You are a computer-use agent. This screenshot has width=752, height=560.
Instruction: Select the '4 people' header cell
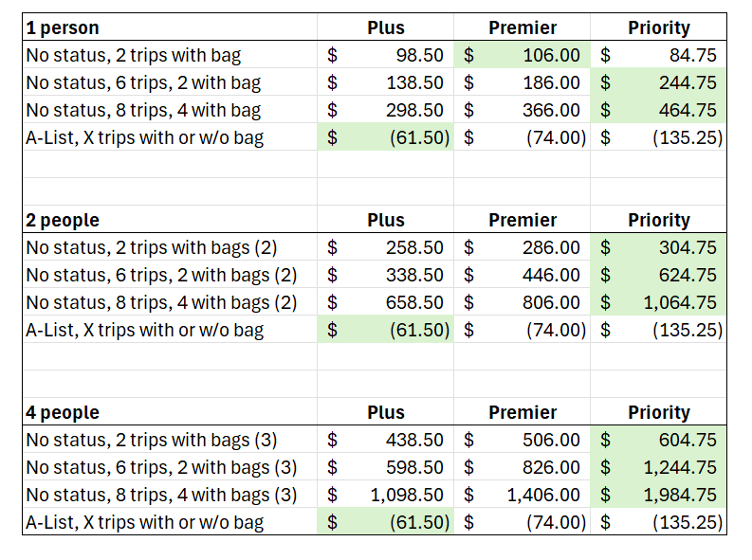170,412
